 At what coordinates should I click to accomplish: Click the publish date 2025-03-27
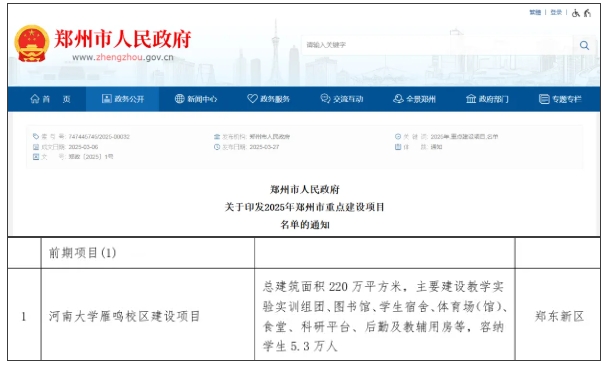click(x=264, y=147)
